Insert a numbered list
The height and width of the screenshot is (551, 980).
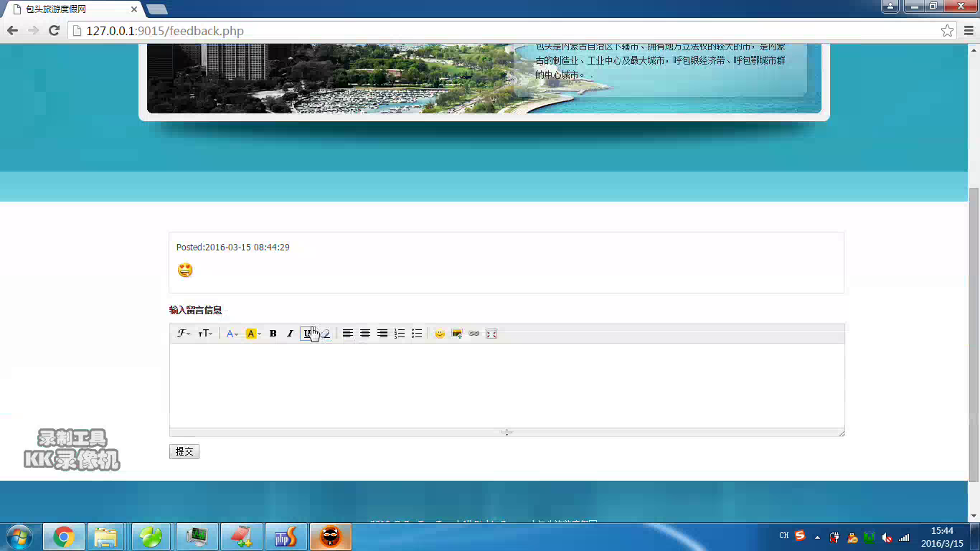[400, 334]
